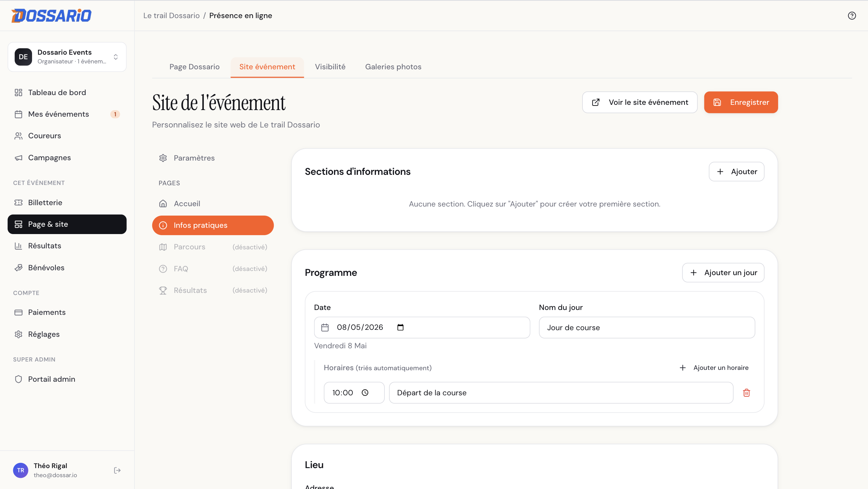The width and height of the screenshot is (868, 489).
Task: Open the native calendar picker in Date field
Action: tap(400, 327)
